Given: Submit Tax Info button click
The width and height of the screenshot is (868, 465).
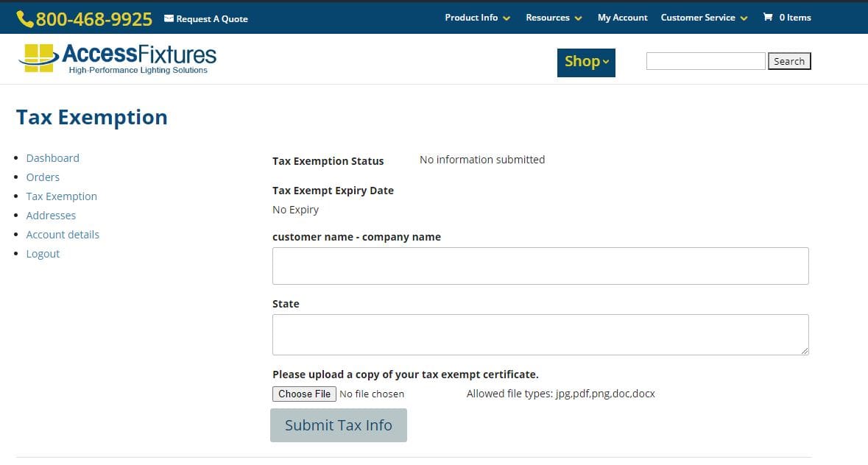Looking at the screenshot, I should (x=338, y=425).
